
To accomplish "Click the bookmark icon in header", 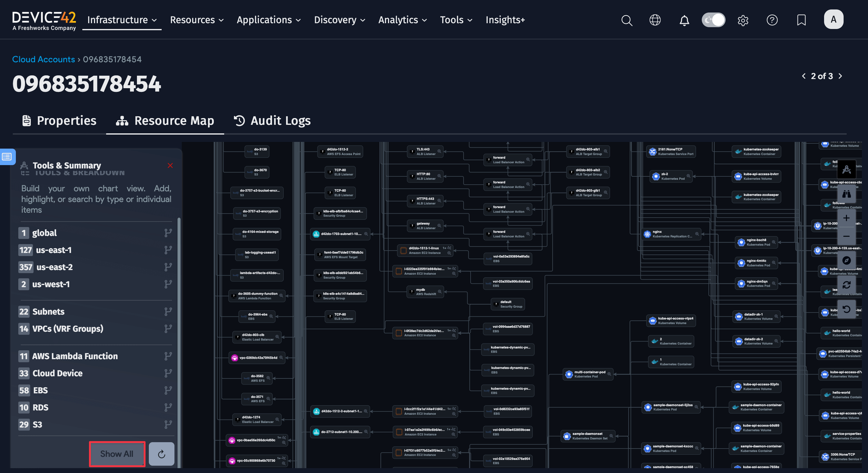I will (x=801, y=20).
